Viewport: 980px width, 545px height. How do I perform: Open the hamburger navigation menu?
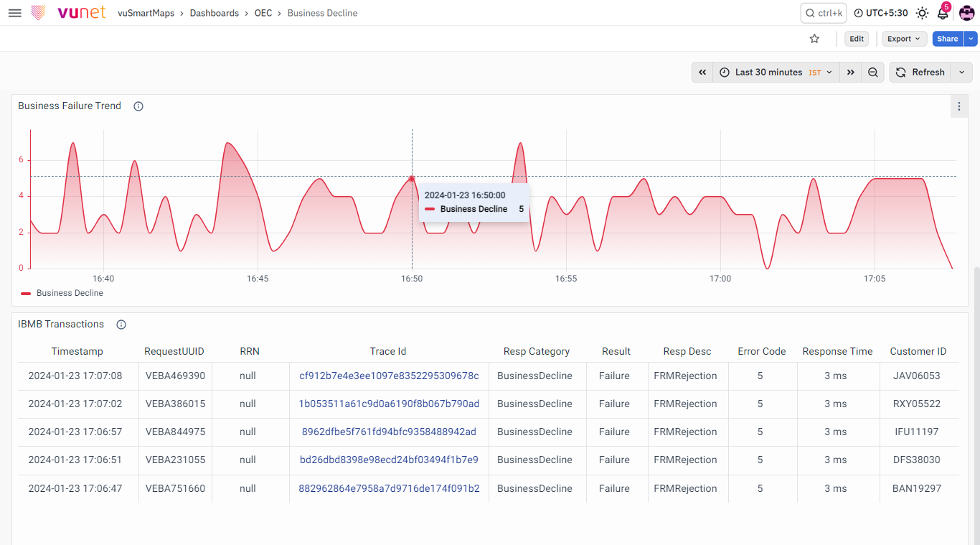click(14, 13)
